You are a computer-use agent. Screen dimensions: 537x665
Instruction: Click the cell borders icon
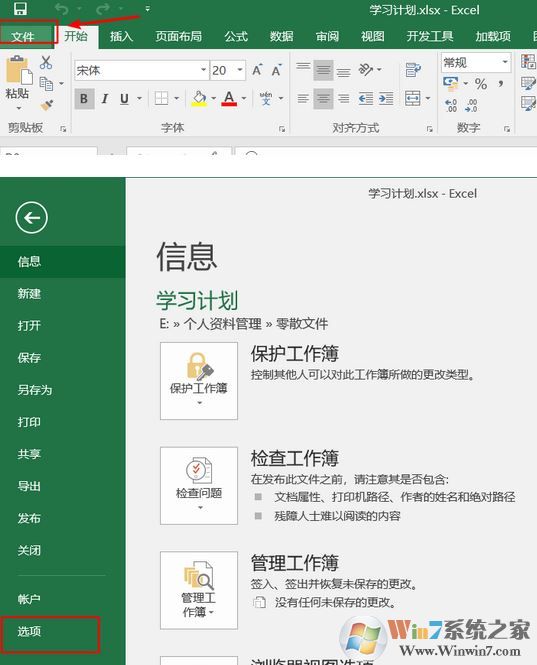pos(161,99)
